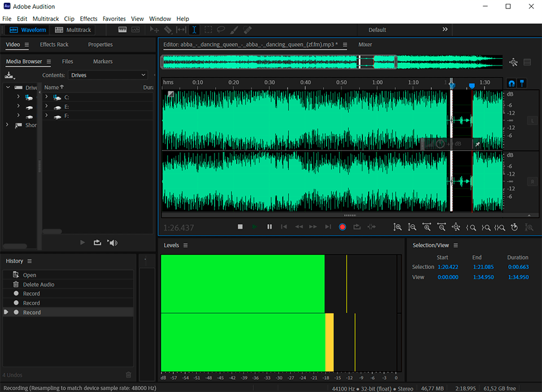Open the Contents Drives dropdown

pyautogui.click(x=108, y=75)
